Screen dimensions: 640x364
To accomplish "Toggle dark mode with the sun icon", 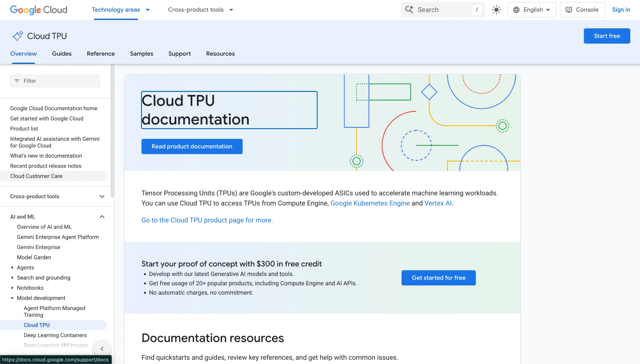I will [496, 10].
